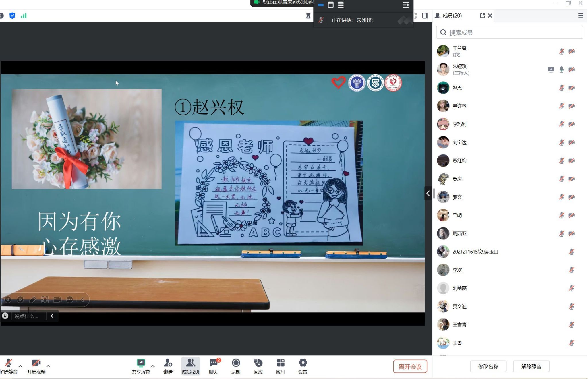This screenshot has height=379, width=588.
Task: Open the members panel hamburger menu
Action: 580,16
